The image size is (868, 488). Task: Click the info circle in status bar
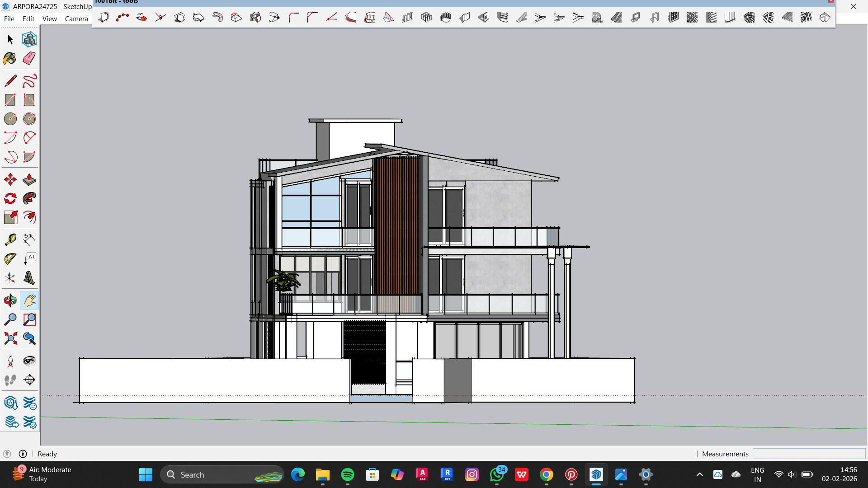pos(23,454)
